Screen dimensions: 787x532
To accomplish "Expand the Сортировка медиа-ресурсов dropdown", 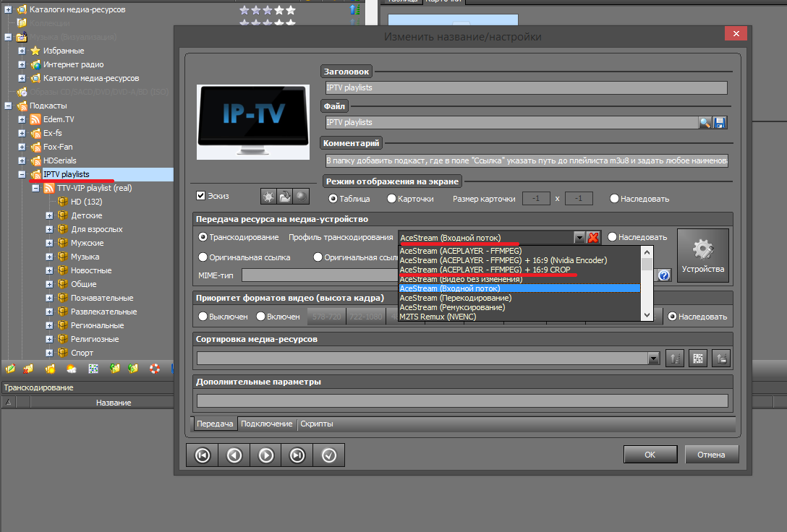I will 654,359.
